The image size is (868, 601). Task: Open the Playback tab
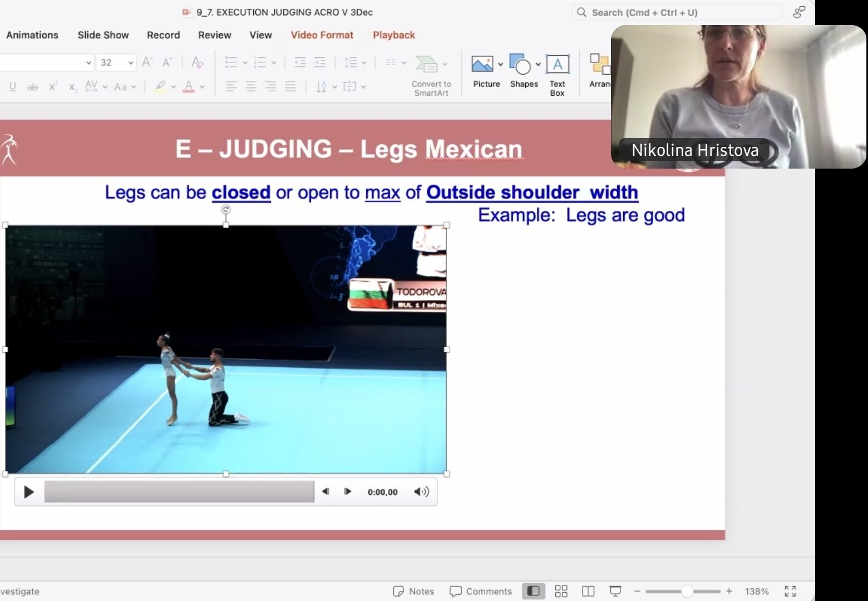[393, 35]
